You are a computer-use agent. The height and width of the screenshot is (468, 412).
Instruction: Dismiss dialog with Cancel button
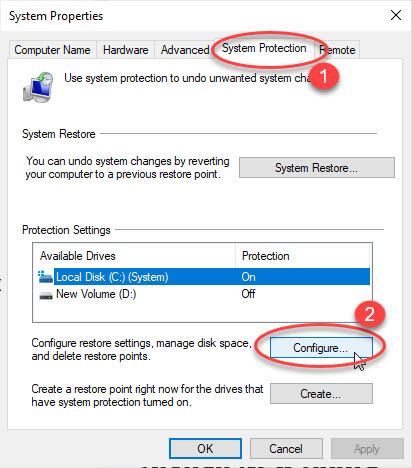point(286,449)
